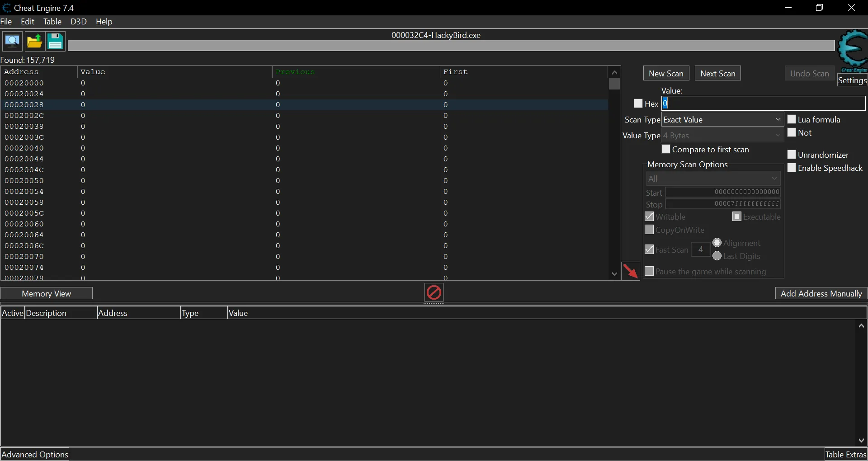Click the Value column header in results
This screenshot has height=461, width=868.
click(x=175, y=72)
